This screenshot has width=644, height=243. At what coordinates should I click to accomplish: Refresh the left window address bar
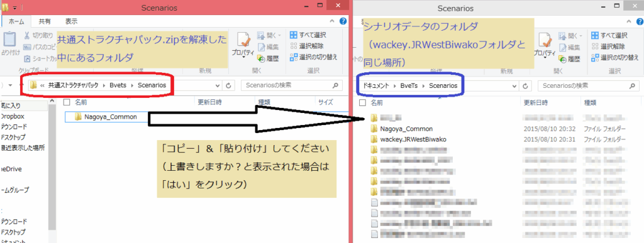click(228, 85)
